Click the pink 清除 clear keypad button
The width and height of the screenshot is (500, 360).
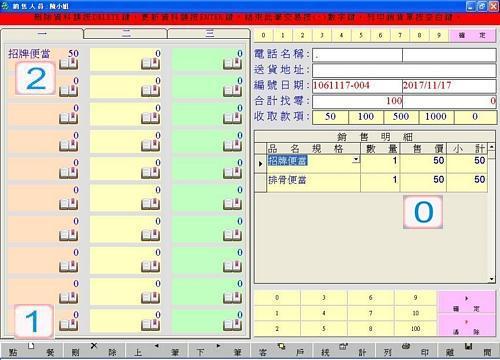(x=466, y=326)
